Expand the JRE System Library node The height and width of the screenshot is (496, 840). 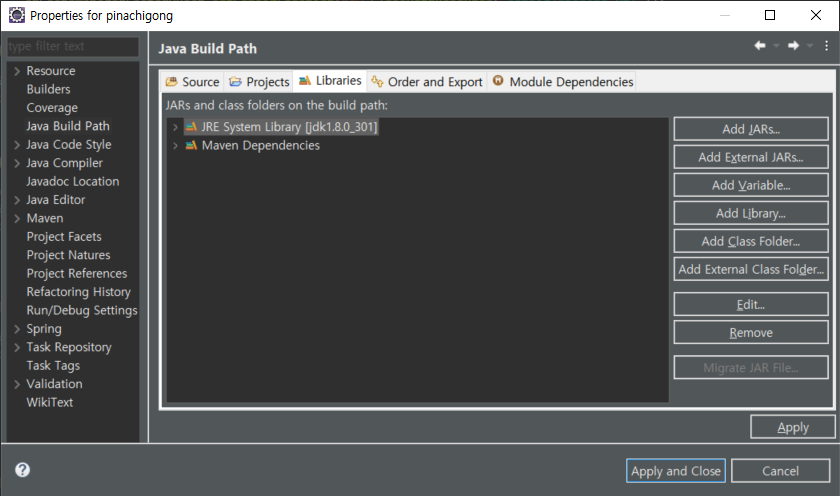(x=175, y=127)
